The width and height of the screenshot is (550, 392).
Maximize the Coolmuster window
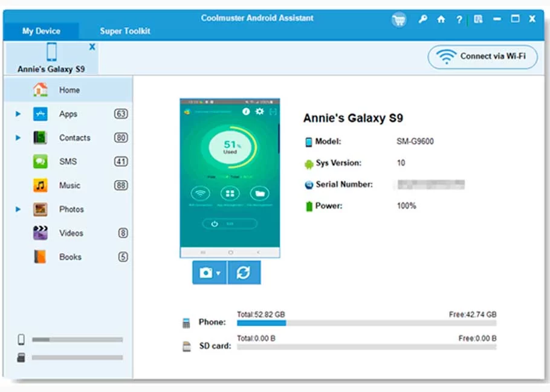point(515,19)
